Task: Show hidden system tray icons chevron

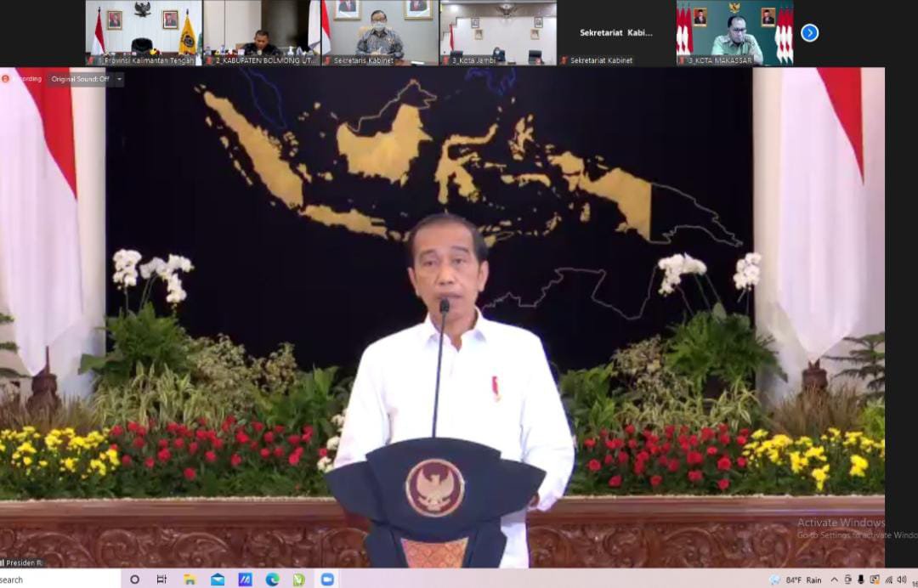Action: click(834, 580)
